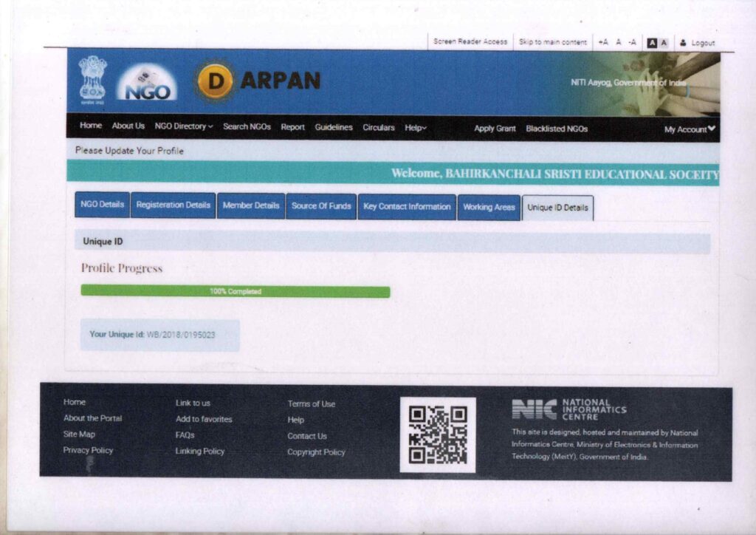Expand the Help dropdown menu
The image size is (756, 535).
tap(415, 129)
